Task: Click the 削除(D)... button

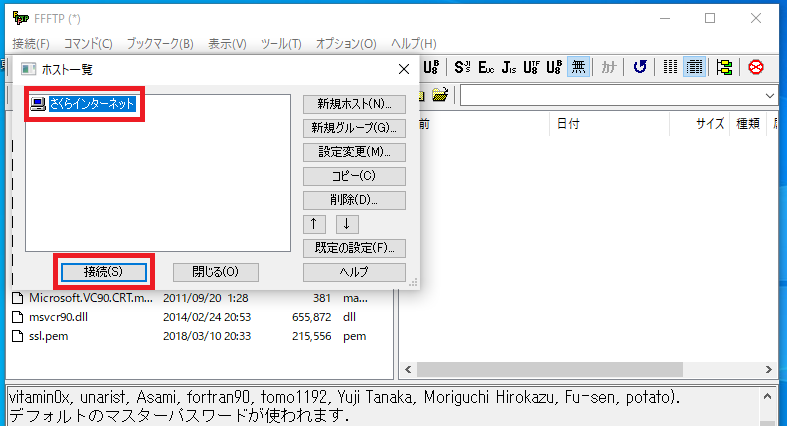Action: point(354,200)
